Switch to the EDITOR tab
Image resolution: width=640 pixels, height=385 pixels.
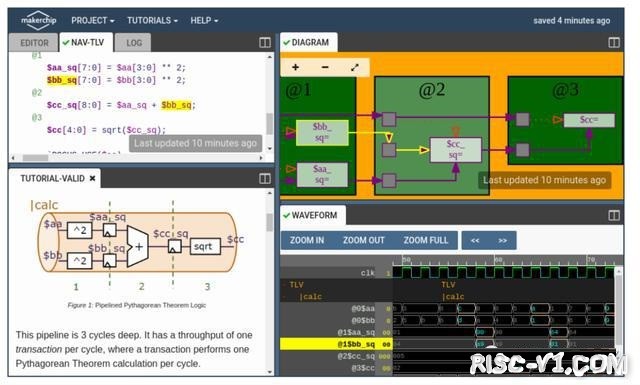(x=34, y=43)
